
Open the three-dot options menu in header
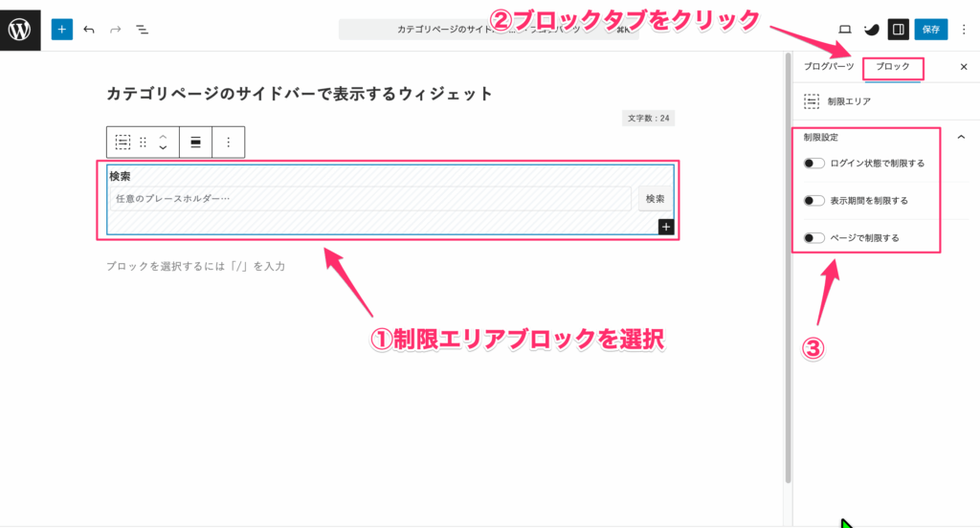pyautogui.click(x=964, y=30)
